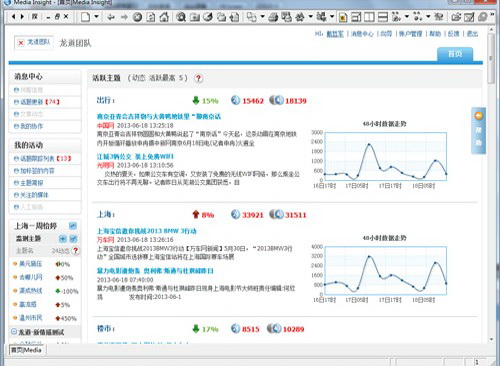Screen dimensions: 500x366
Task: Open the dropdown arrow beside new page icon
Action: pyautogui.click(x=96, y=16)
